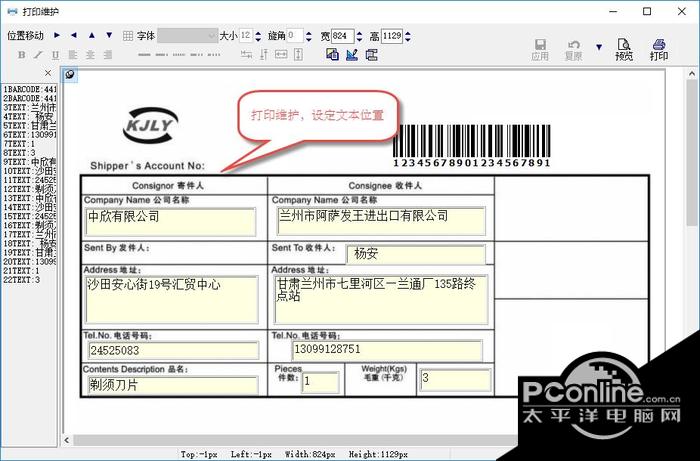Screen dimensions: 700x461
Task: Click the 高 height field showing 1129
Action: (392, 36)
